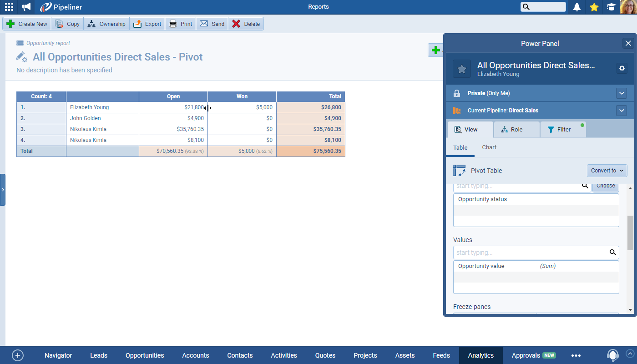Click the Values search input field
This screenshot has height=364, width=637.
(530, 253)
